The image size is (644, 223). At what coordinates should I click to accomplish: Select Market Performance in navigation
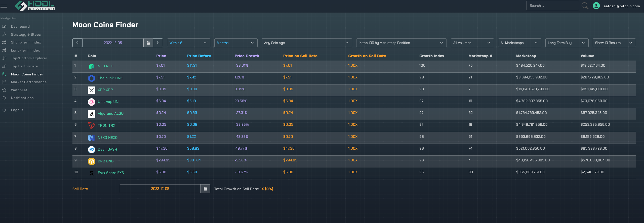tap(29, 82)
